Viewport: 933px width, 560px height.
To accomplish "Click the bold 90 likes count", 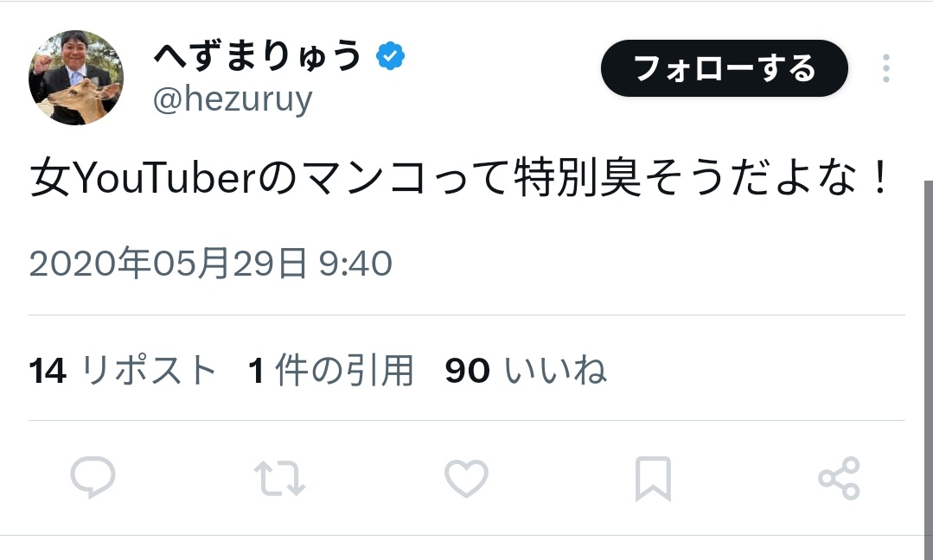I will 467,371.
